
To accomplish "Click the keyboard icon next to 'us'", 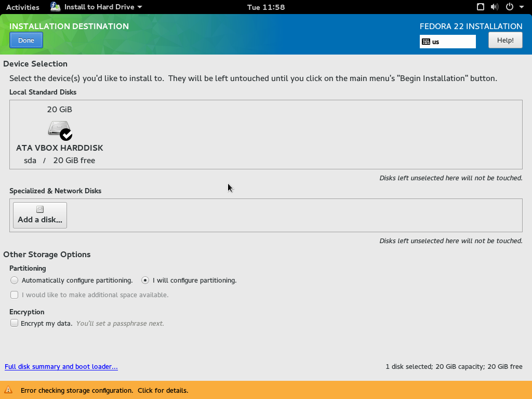I will [426, 42].
